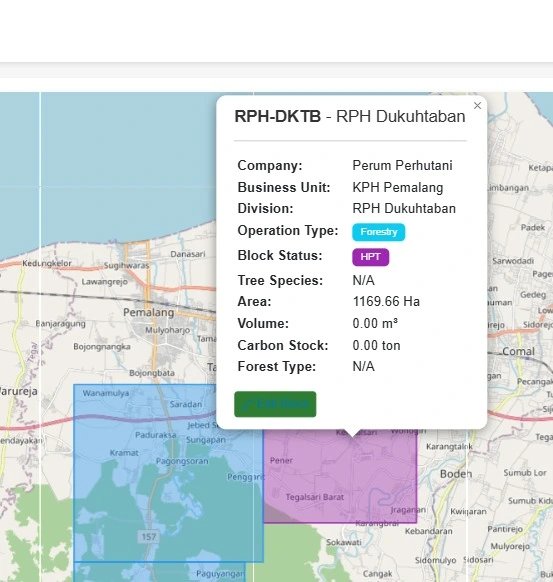Click the Company value Perum Perhutani
Image resolution: width=553 pixels, height=582 pixels.
point(402,166)
